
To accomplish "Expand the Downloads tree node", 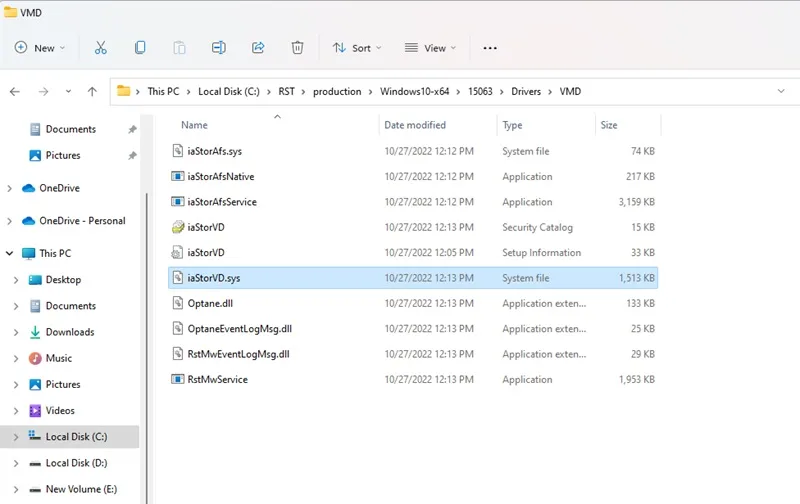I will 16,333.
